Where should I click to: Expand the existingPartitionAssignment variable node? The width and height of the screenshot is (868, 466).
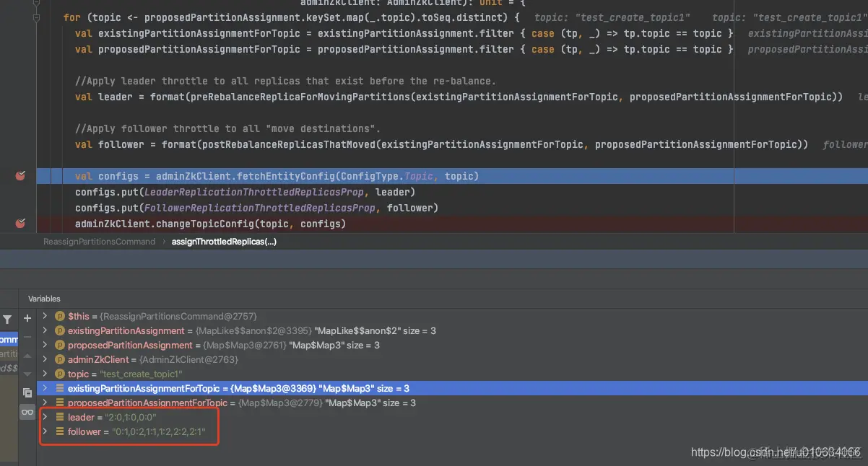[45, 330]
